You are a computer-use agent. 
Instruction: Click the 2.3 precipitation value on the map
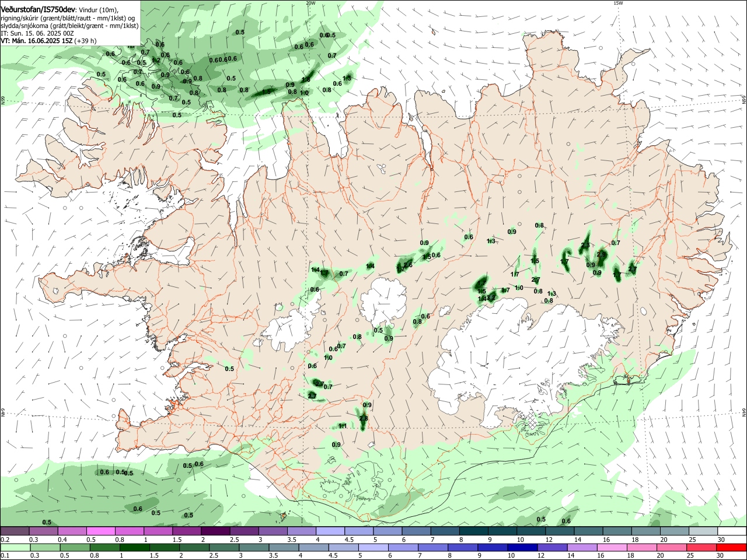pos(586,245)
